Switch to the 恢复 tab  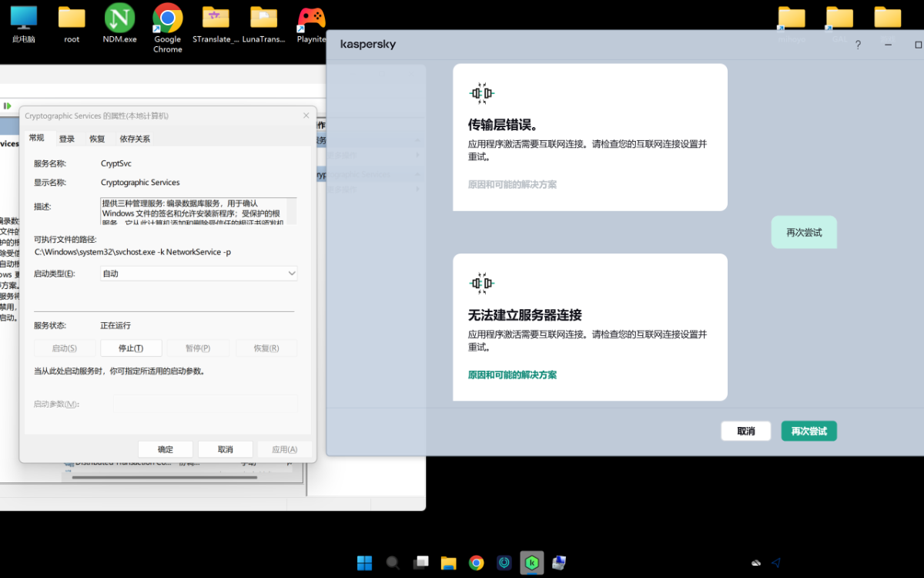pos(97,139)
